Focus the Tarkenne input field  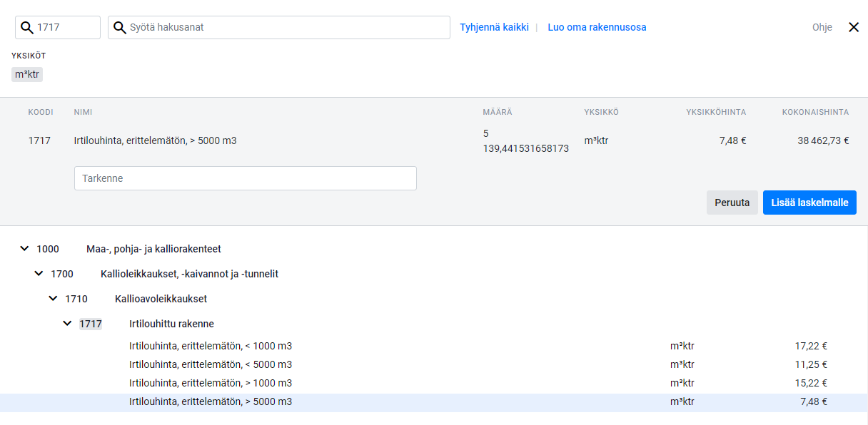click(246, 178)
